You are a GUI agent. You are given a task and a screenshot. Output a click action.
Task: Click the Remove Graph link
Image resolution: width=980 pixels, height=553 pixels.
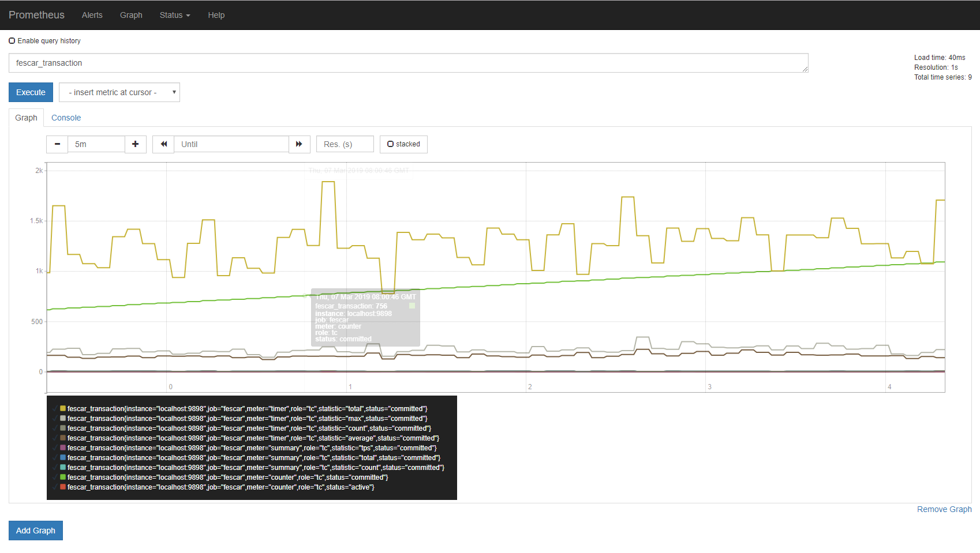[x=944, y=509]
